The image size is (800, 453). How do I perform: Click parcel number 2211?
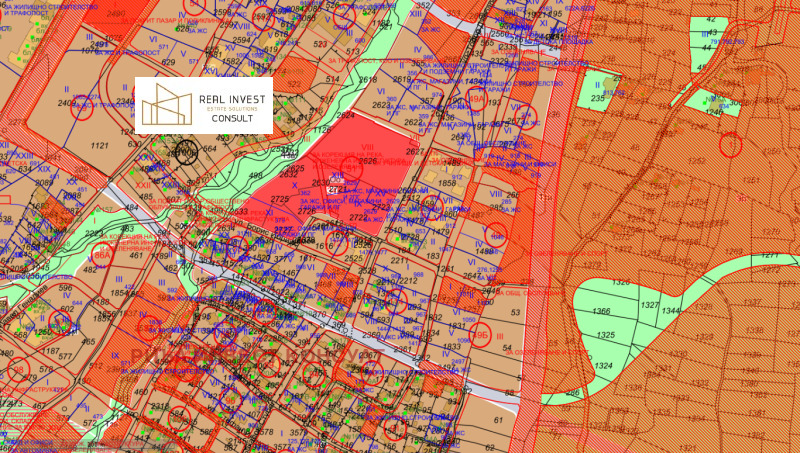pos(399,262)
